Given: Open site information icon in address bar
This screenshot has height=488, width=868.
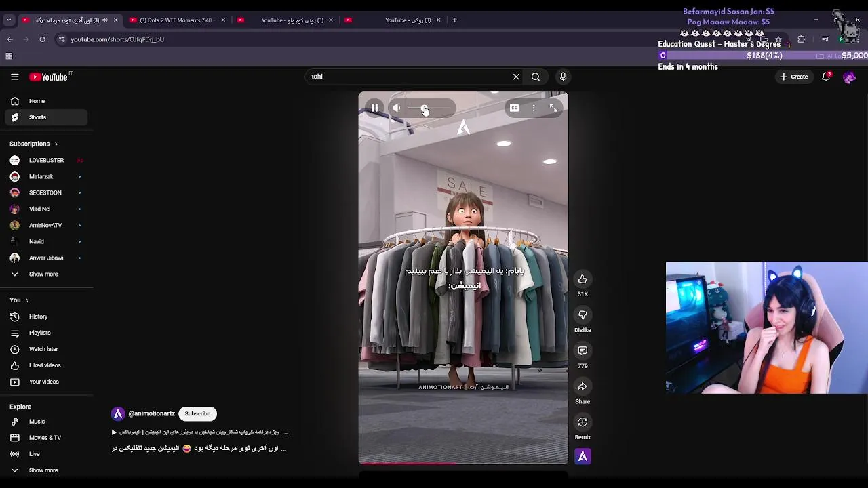Looking at the screenshot, I should [62, 39].
